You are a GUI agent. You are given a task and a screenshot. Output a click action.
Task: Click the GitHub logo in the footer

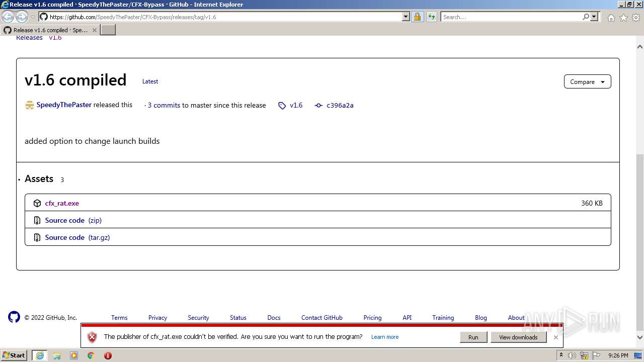click(14, 317)
